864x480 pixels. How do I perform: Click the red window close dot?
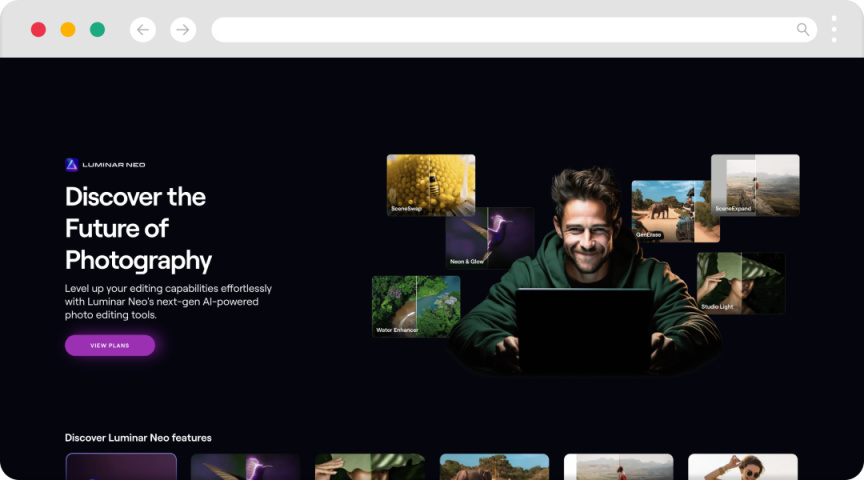(38, 30)
